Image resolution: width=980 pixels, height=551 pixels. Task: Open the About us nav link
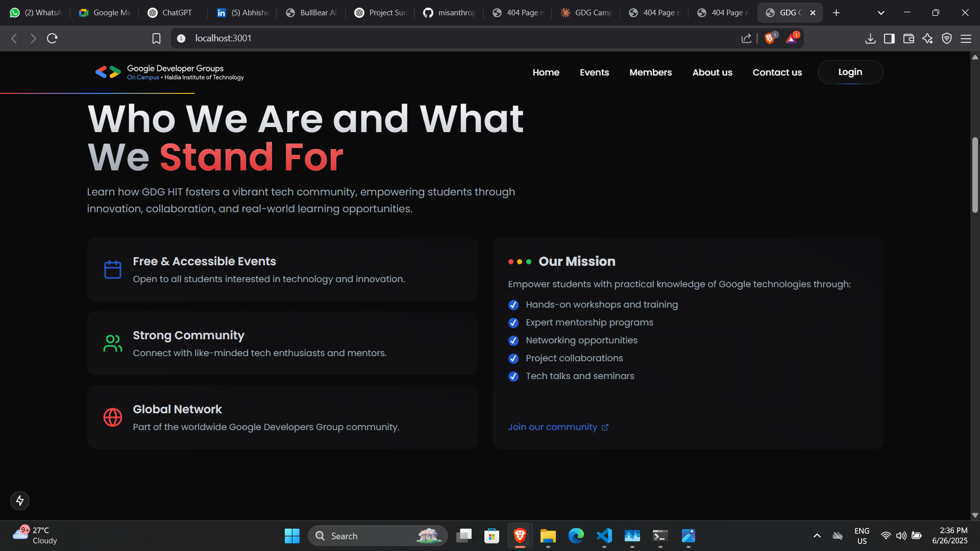712,72
